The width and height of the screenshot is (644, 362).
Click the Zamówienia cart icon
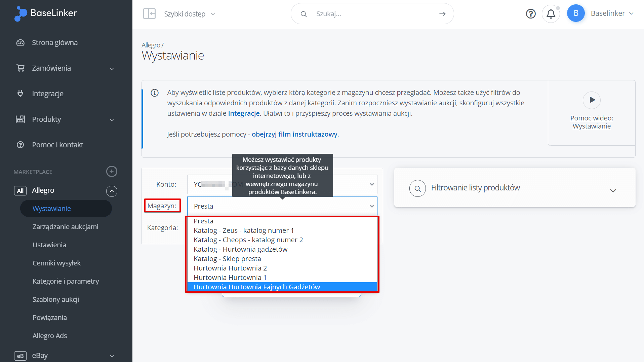[21, 68]
